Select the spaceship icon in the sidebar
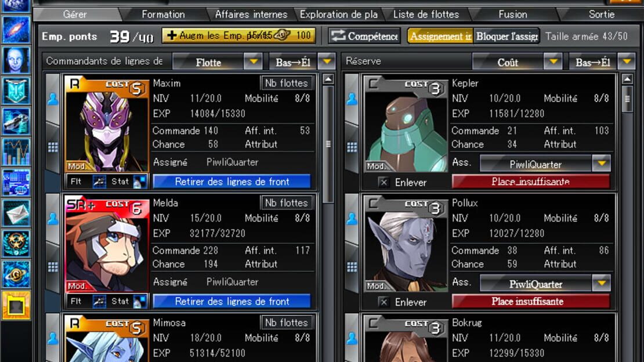Image resolution: width=644 pixels, height=362 pixels. [x=16, y=121]
